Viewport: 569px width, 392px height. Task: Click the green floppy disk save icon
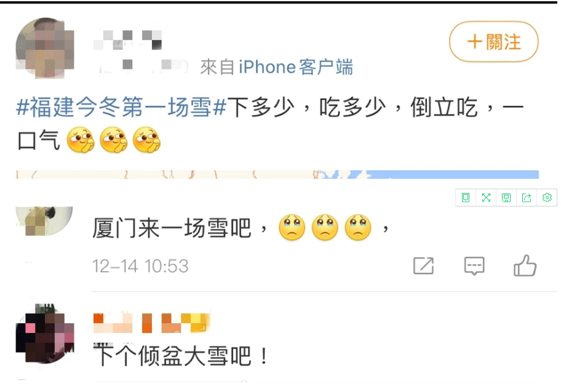506,198
